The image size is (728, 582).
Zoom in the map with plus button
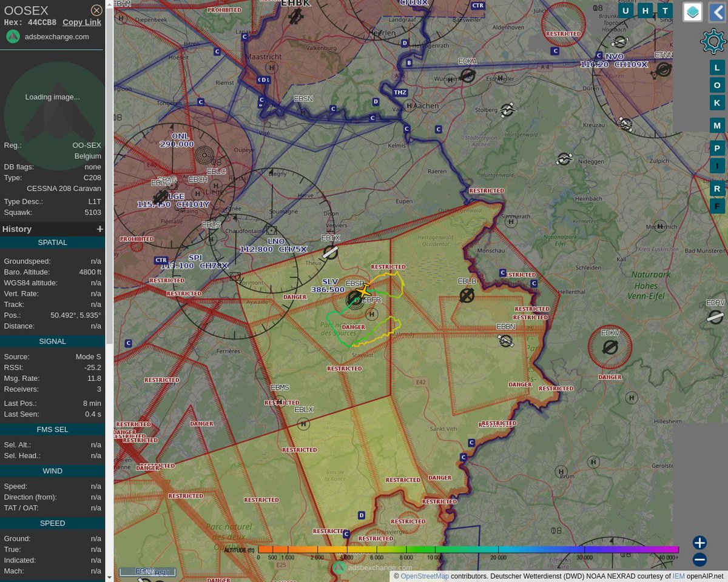pyautogui.click(x=699, y=543)
